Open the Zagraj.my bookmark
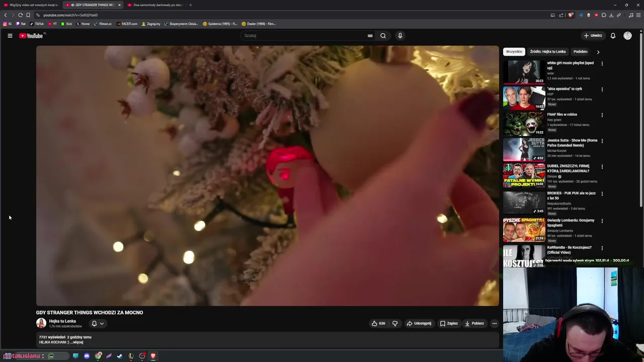This screenshot has width=644, height=362. click(151, 24)
